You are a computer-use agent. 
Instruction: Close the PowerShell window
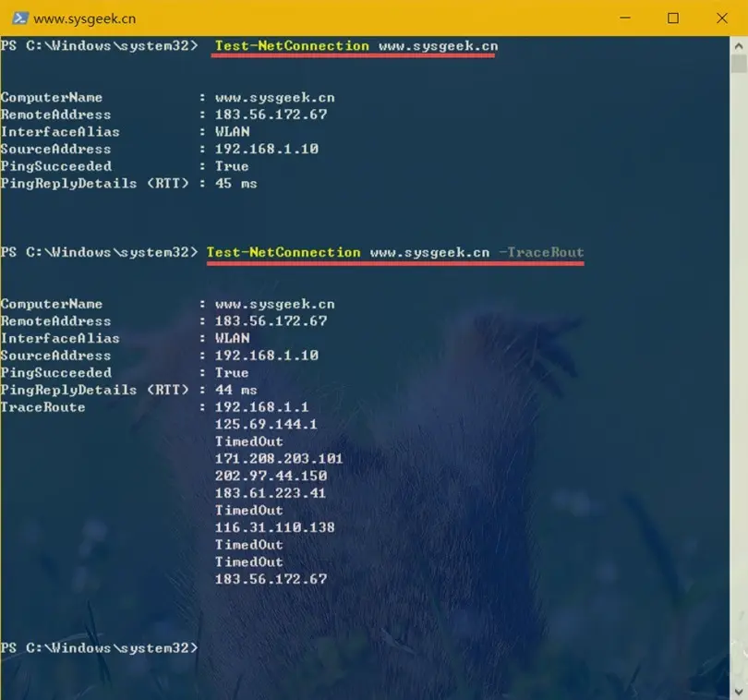(x=722, y=18)
